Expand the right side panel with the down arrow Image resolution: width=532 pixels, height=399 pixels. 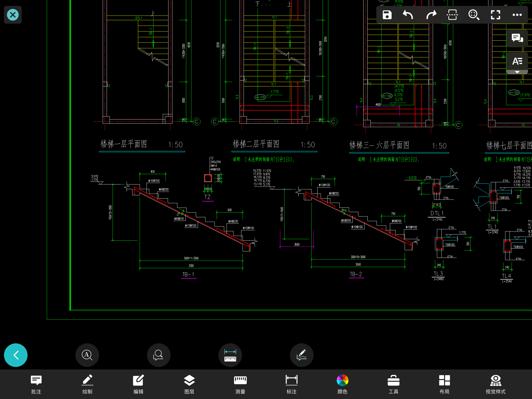(x=517, y=72)
